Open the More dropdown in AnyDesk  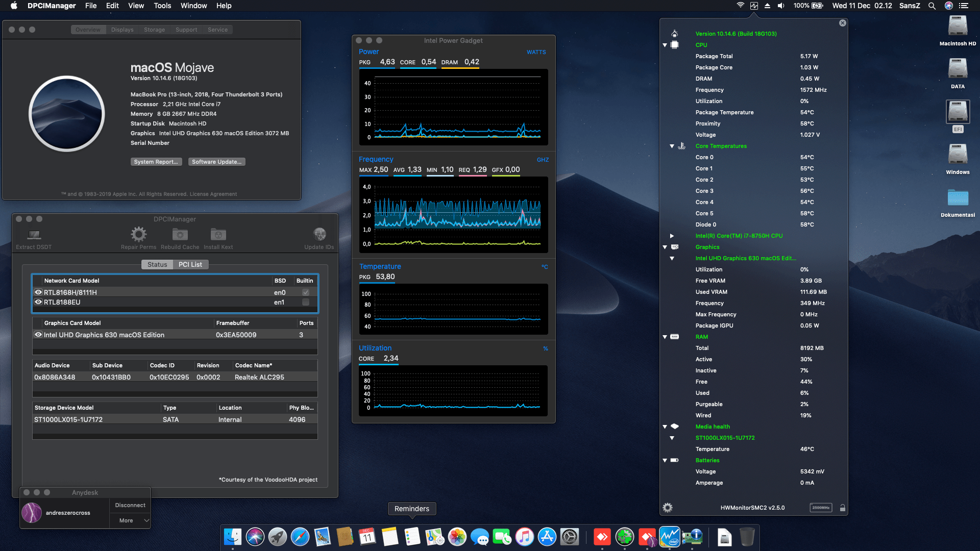pos(129,520)
